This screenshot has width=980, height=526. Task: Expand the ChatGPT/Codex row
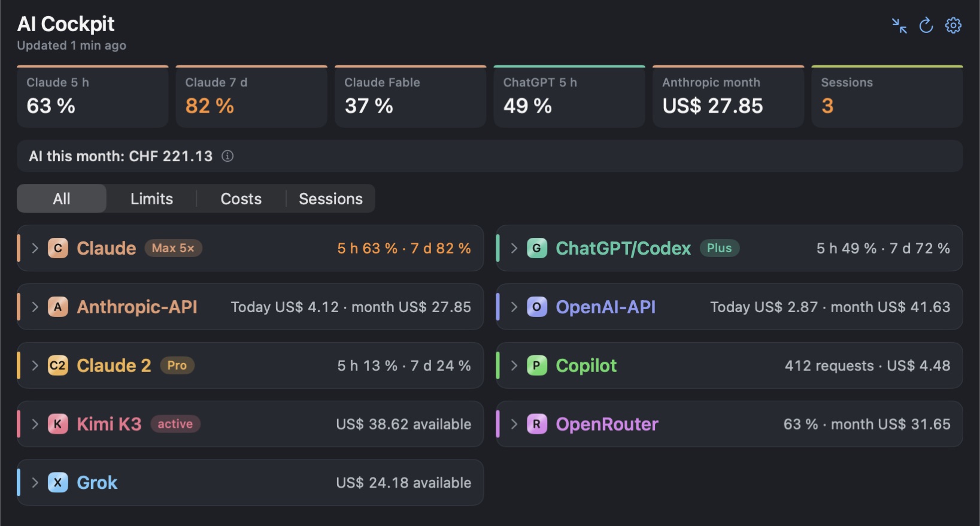pyautogui.click(x=514, y=248)
